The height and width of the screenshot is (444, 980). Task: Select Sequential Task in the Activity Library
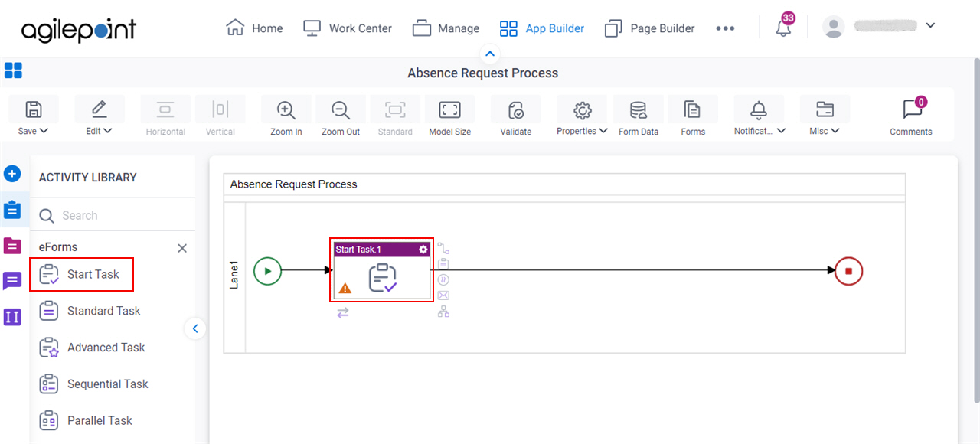tap(93, 384)
